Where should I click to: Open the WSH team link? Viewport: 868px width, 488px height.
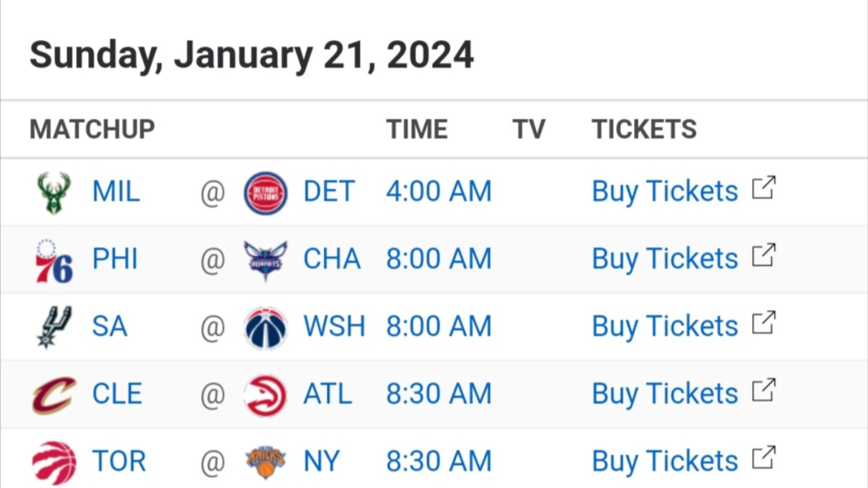(x=334, y=326)
